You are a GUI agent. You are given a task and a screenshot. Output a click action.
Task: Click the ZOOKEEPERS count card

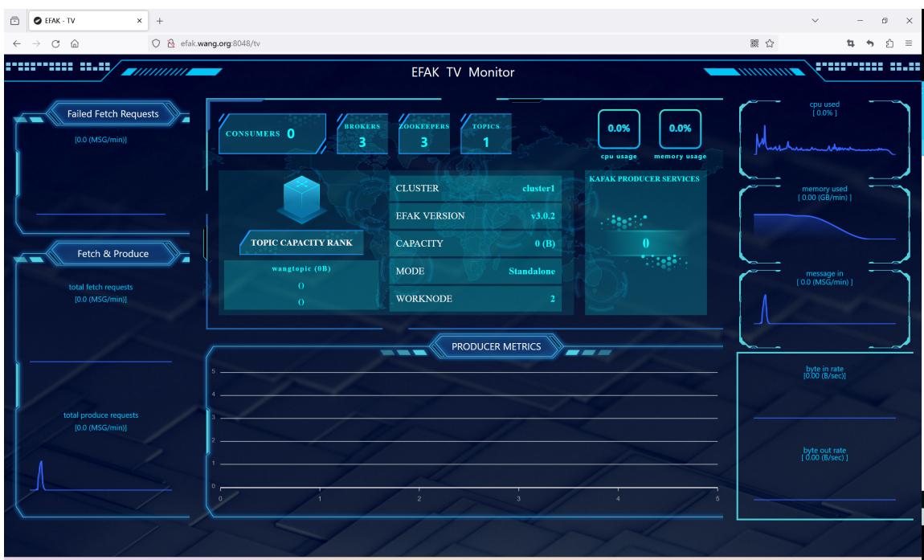pyautogui.click(x=424, y=134)
